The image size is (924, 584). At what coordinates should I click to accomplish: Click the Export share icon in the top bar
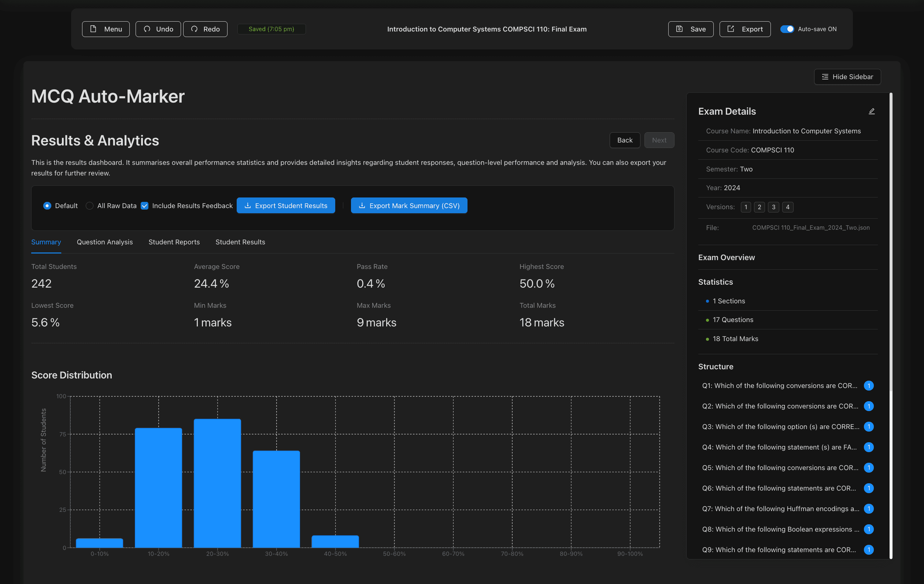[731, 29]
